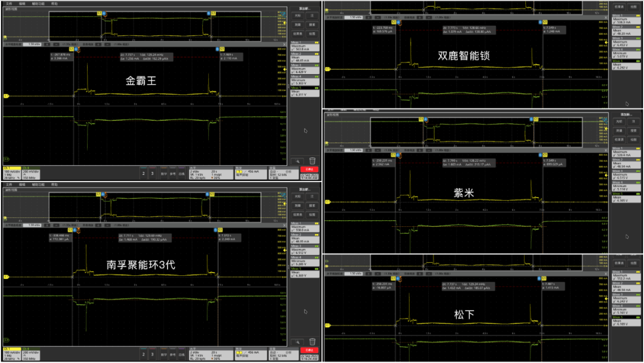Select Meas 5 Mean badge in 金霸王 window
The width and height of the screenshot is (644, 363).
coord(305,92)
